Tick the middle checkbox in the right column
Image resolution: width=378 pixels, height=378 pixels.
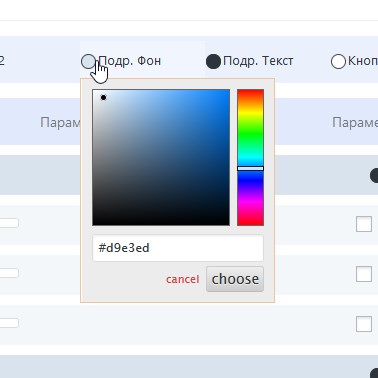pyautogui.click(x=364, y=274)
